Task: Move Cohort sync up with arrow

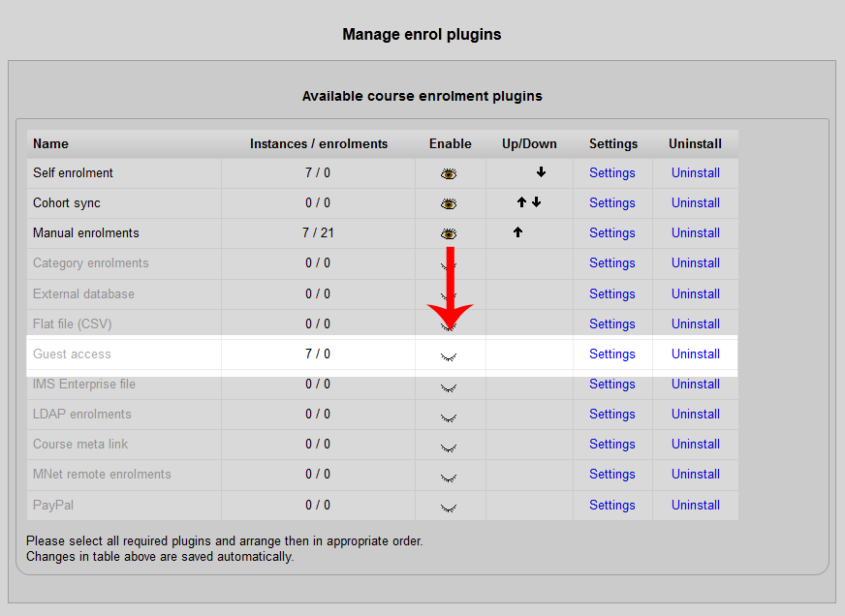Action: (x=521, y=202)
